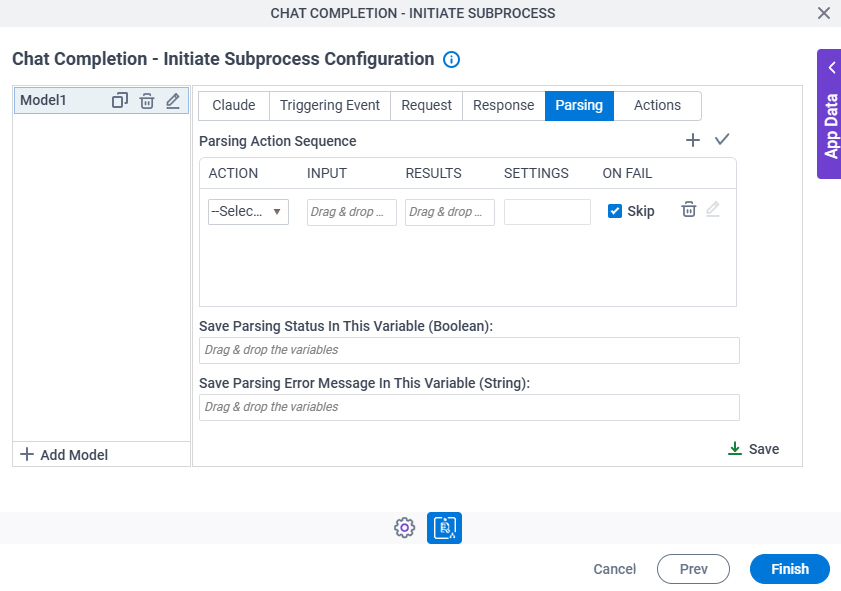Click the Save button

click(754, 449)
